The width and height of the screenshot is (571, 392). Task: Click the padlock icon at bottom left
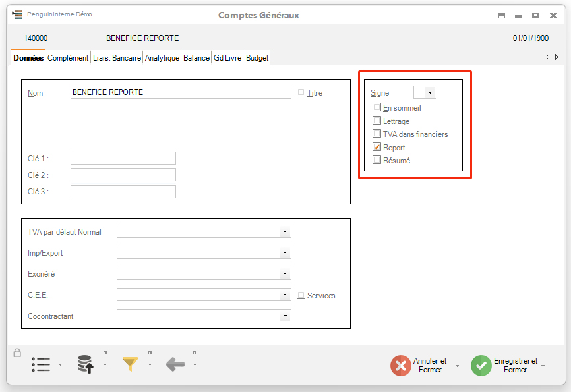pyautogui.click(x=17, y=353)
